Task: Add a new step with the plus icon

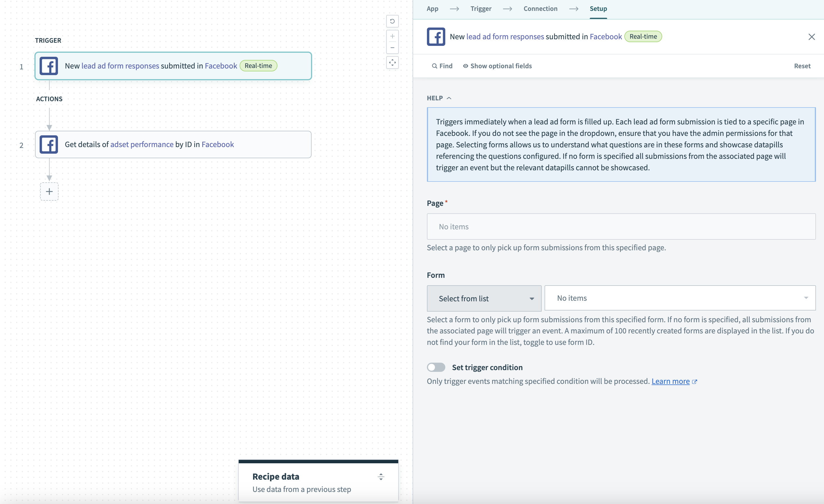Action: point(49,191)
